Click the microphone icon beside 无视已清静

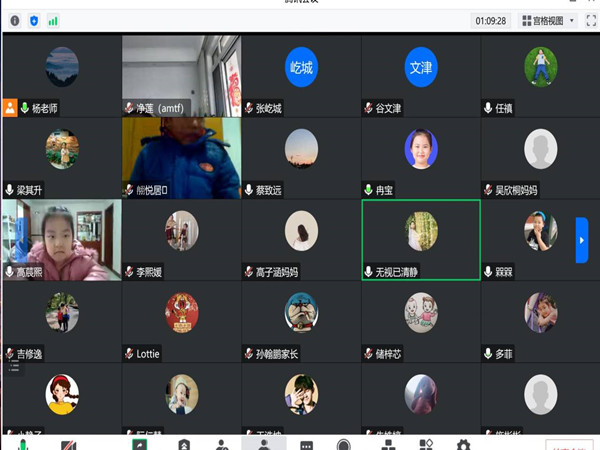[x=368, y=272]
